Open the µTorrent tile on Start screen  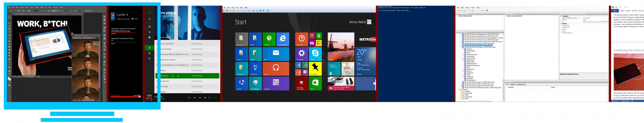click(x=269, y=39)
